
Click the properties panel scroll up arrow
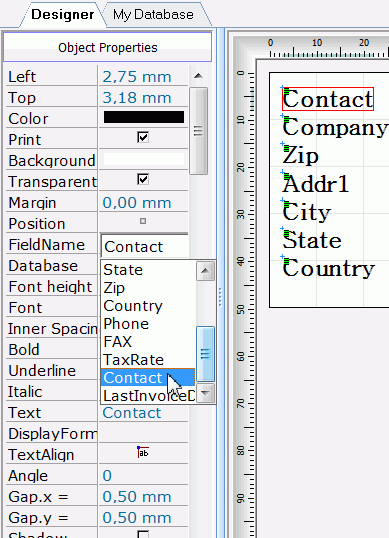(198, 76)
